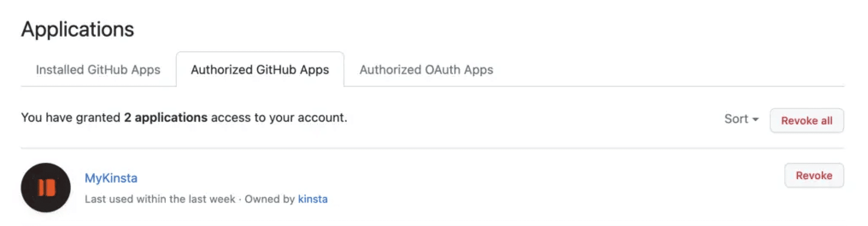Click the bold "2 applications" text
The height and width of the screenshot is (226, 868).
165,118
